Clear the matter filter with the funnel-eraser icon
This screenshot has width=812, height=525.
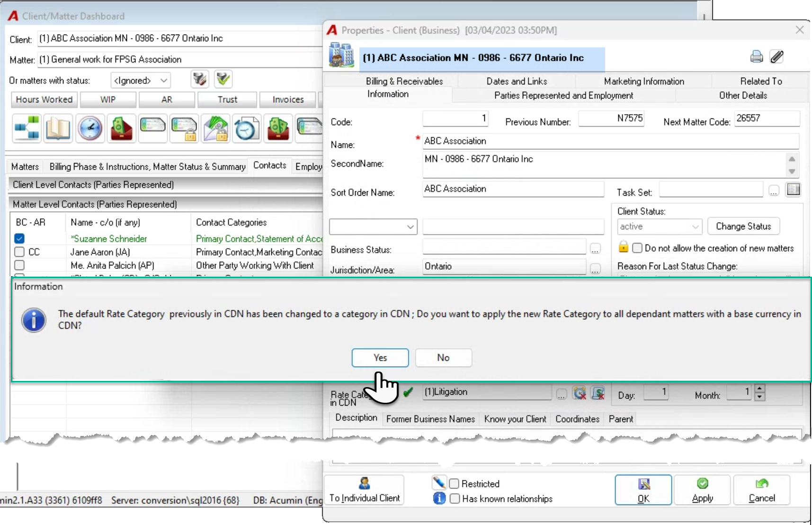click(200, 79)
